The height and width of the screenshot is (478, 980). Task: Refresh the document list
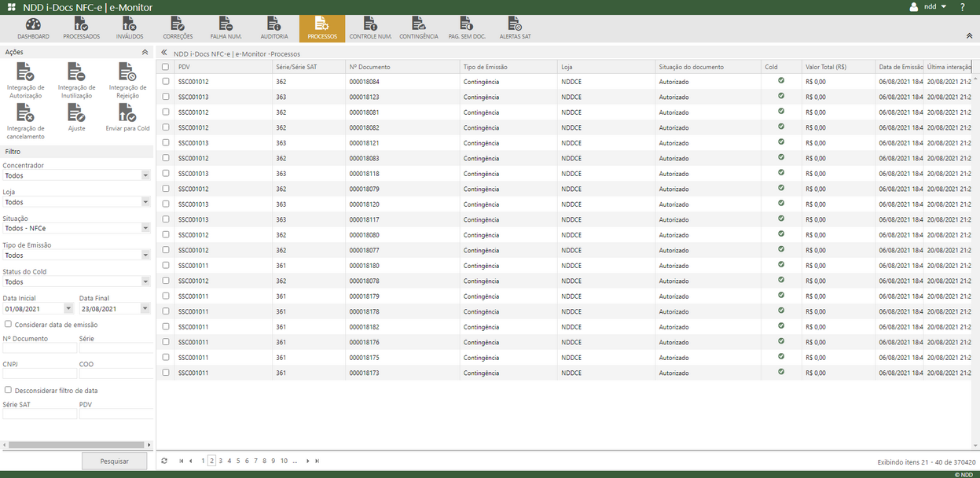(163, 460)
